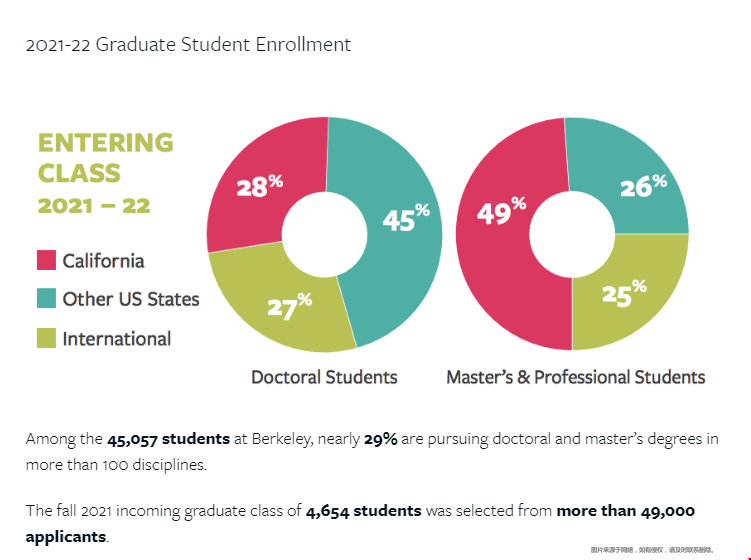Viewport: 751px width, 560px height.
Task: Click the teal Other US States swatch
Action: click(46, 299)
